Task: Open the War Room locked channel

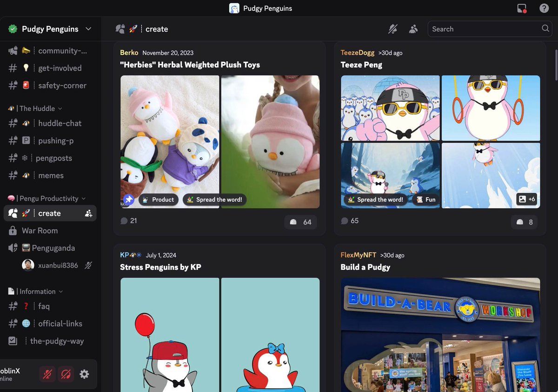Action: point(50,231)
